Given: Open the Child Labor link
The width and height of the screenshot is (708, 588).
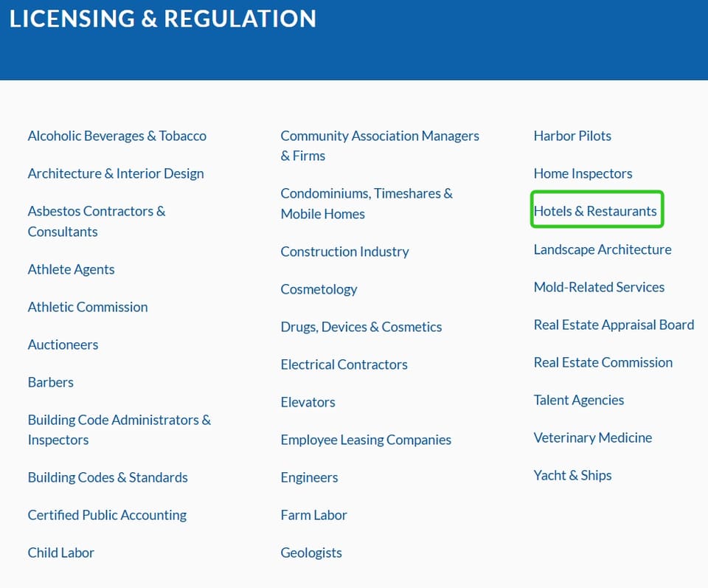Looking at the screenshot, I should [x=61, y=553].
